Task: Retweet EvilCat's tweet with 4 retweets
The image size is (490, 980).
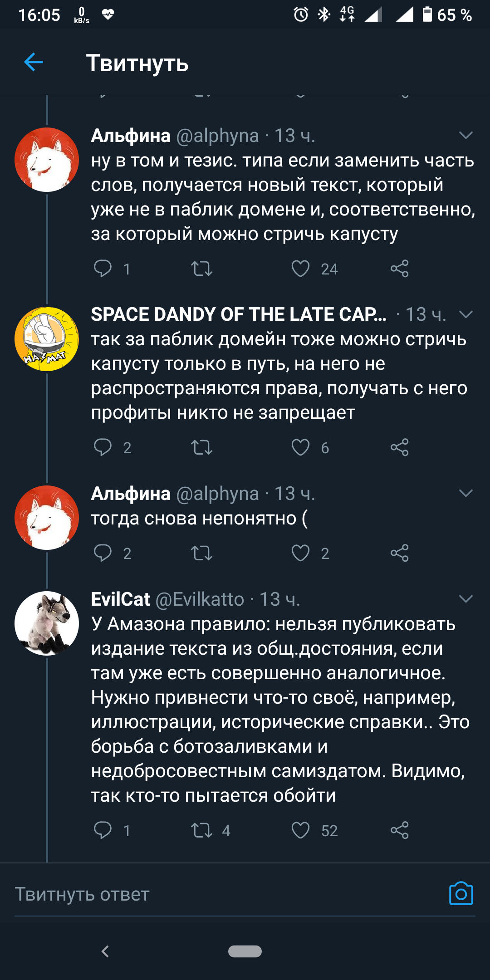Action: click(202, 830)
